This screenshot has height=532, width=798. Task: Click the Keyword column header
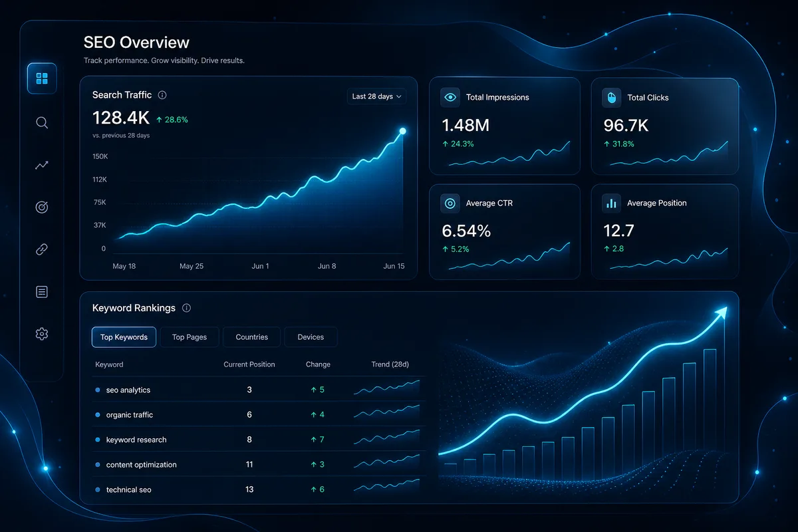click(109, 364)
